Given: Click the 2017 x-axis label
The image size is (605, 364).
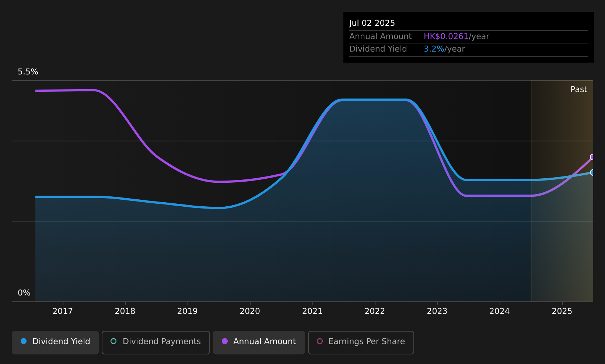Looking at the screenshot, I should 63,311.
